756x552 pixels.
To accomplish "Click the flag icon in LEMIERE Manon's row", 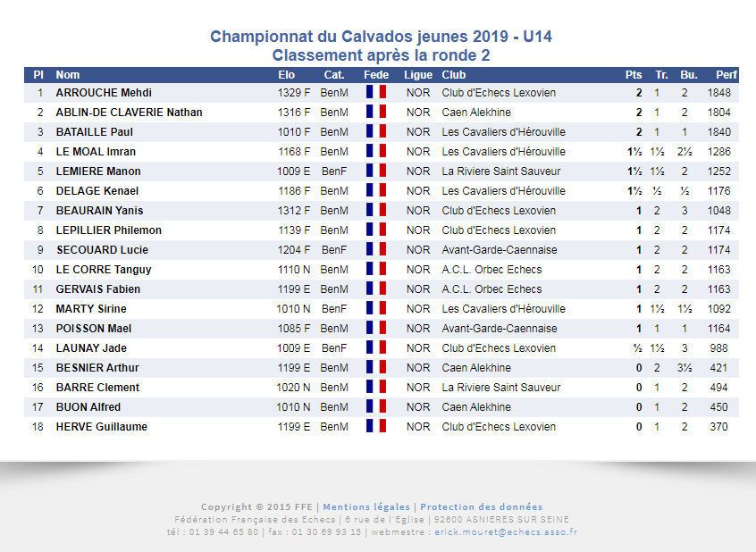I will [x=375, y=171].
